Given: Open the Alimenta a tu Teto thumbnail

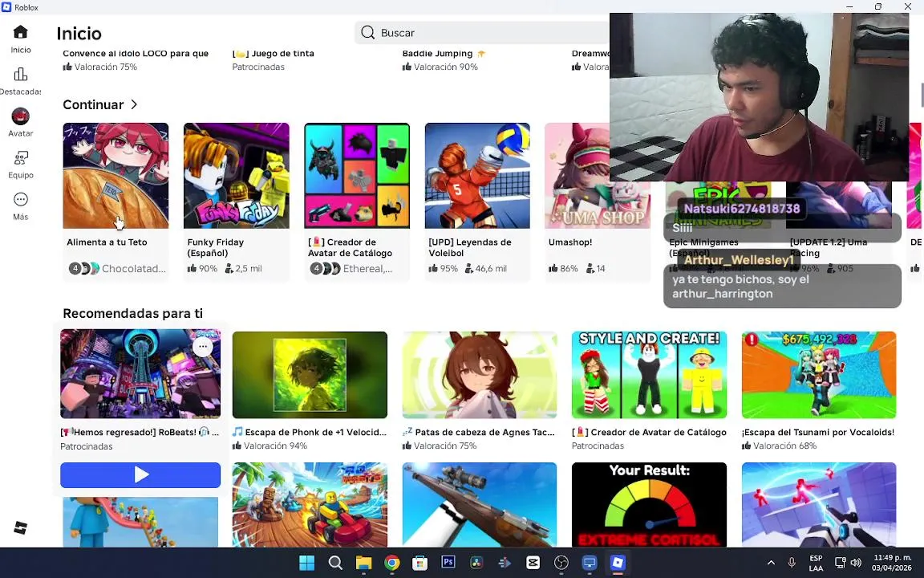Looking at the screenshot, I should coord(115,176).
